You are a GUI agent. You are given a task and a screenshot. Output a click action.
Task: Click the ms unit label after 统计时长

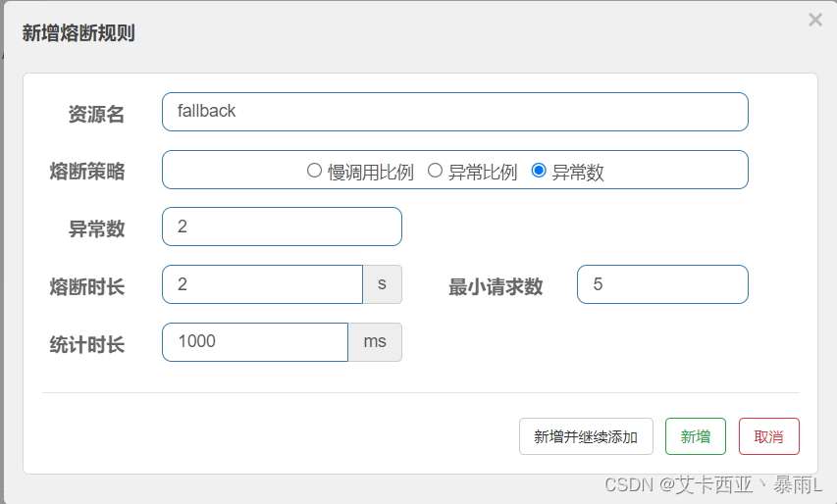pos(375,342)
